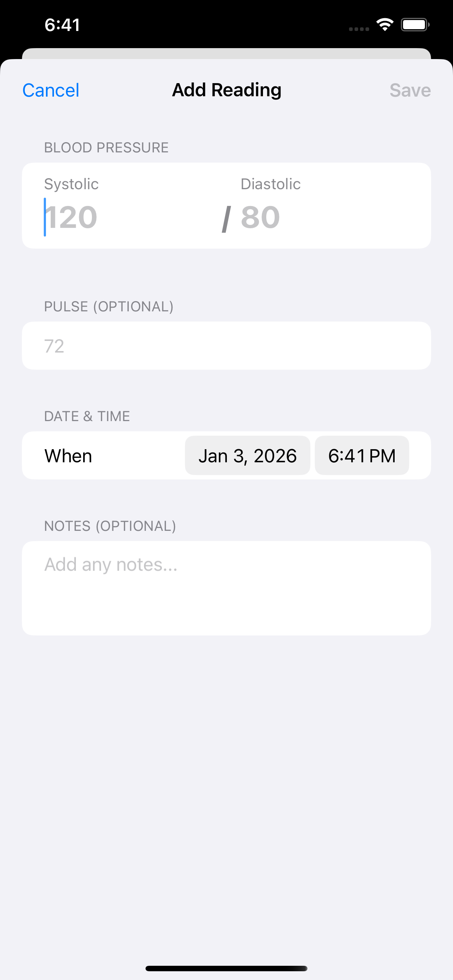Tap the slash separator between values

coord(226,218)
